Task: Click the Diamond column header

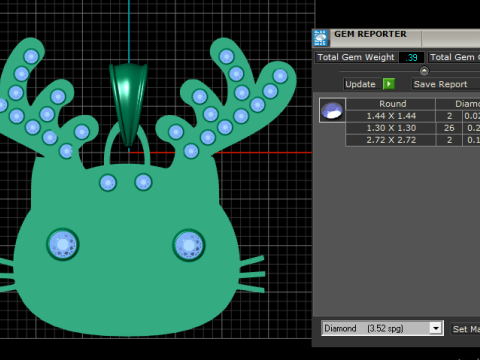Action: (458, 104)
